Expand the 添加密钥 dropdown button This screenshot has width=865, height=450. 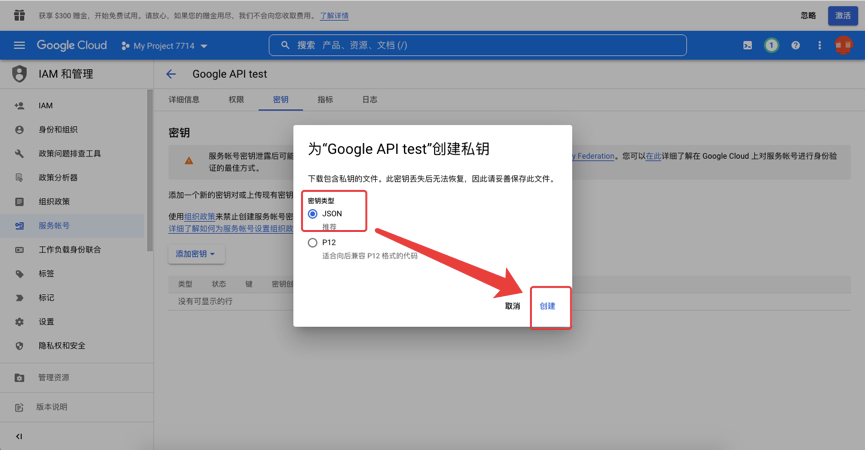(196, 254)
